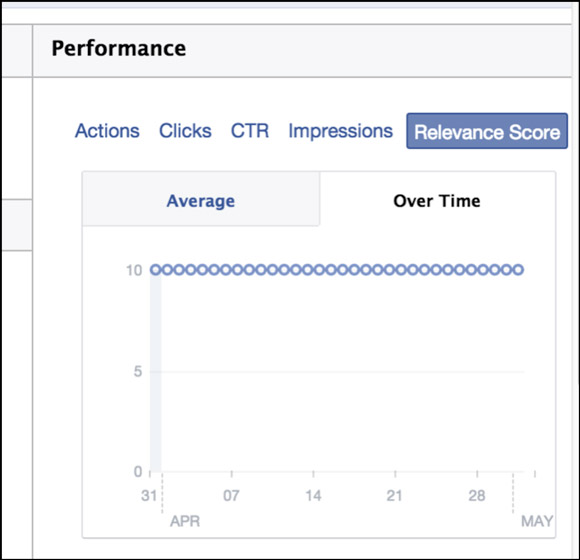Screen dimensions: 580x560
Task: Click the first data point on the chart
Action: pos(156,270)
